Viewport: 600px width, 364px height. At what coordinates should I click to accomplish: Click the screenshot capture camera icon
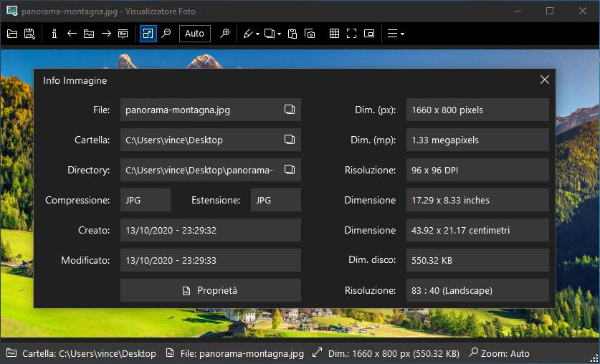(310, 34)
